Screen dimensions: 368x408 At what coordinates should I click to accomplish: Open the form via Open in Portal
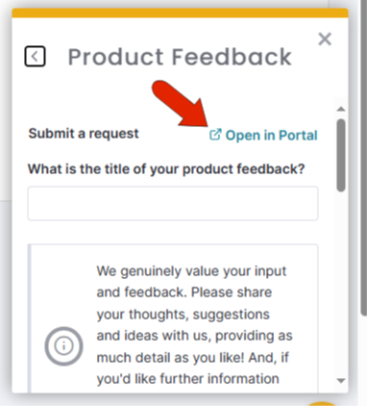coord(263,135)
